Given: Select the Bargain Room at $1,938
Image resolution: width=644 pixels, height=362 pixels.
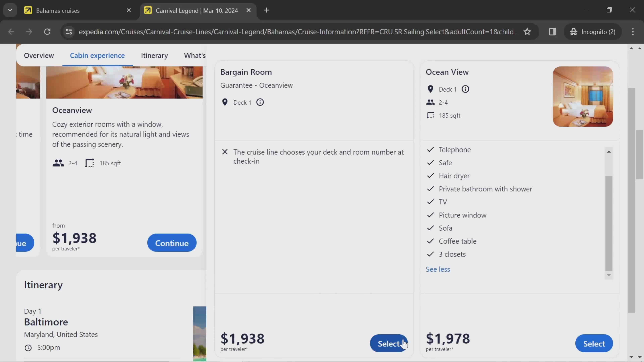Looking at the screenshot, I should click(x=389, y=343).
